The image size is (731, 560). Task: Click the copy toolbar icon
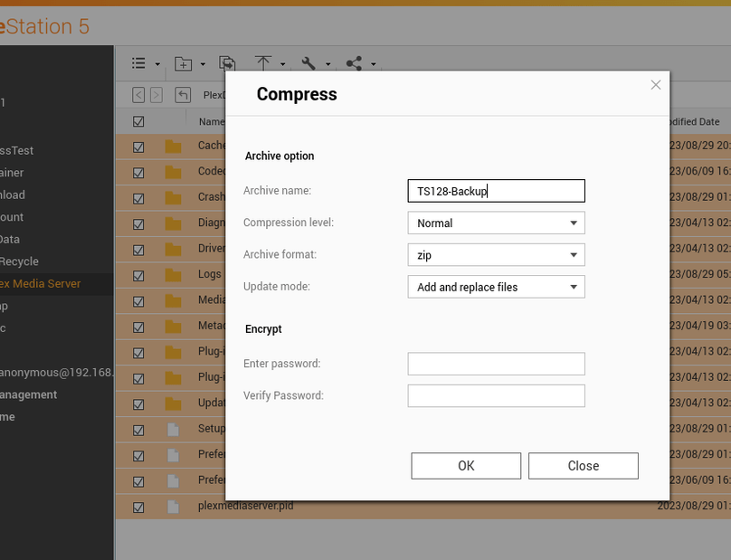tap(227, 63)
